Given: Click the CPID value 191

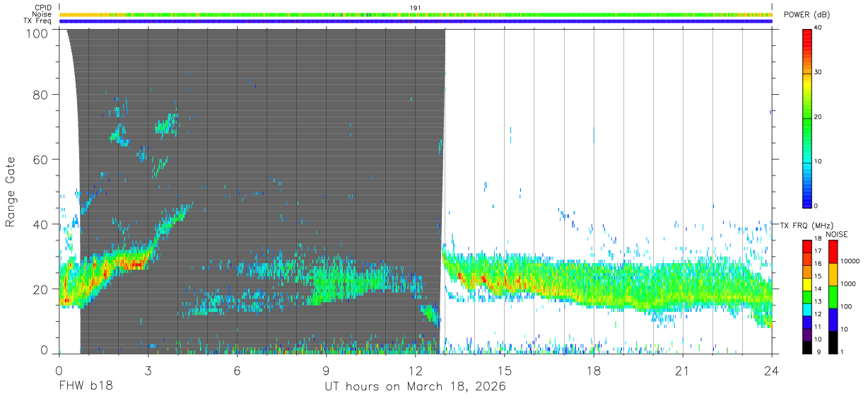Looking at the screenshot, I should (x=416, y=8).
